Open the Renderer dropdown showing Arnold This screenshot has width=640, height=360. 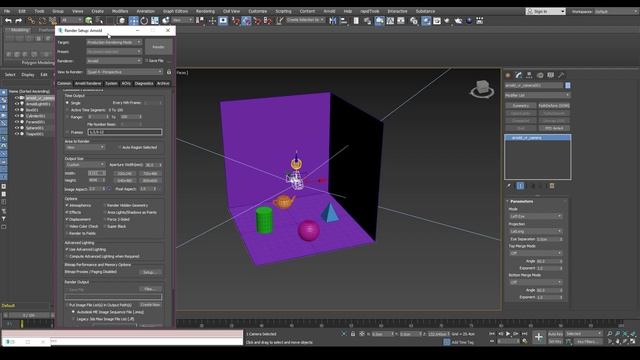[x=114, y=61]
